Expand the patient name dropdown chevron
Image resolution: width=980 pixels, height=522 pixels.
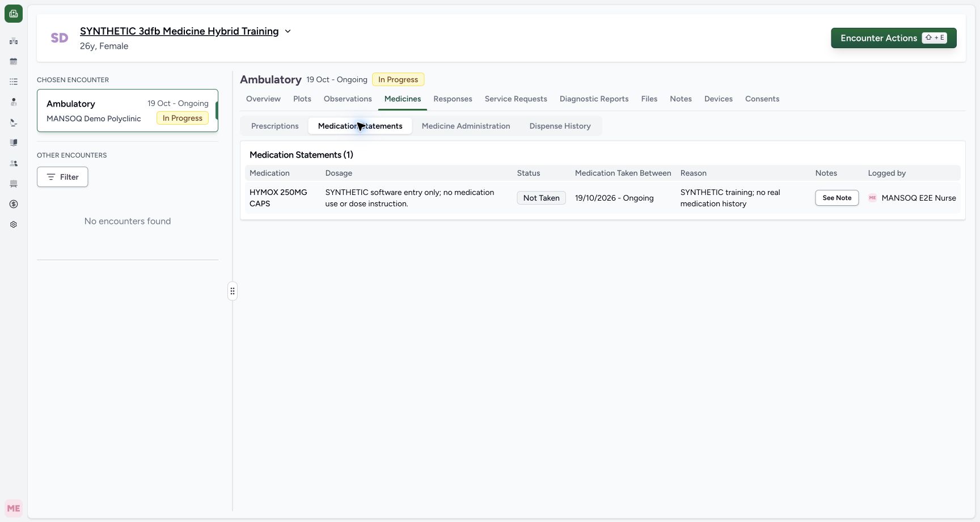coord(288,31)
